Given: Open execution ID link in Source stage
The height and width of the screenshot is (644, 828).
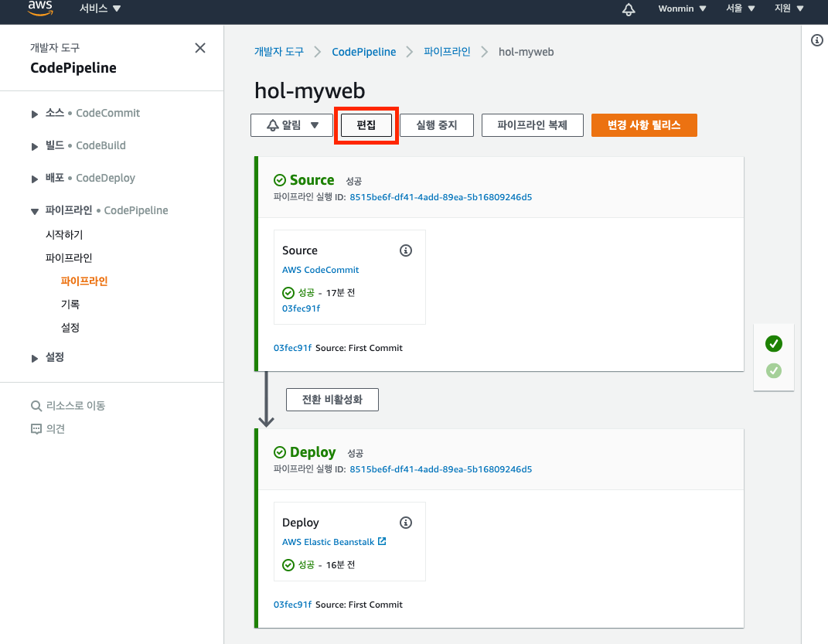Looking at the screenshot, I should point(441,197).
